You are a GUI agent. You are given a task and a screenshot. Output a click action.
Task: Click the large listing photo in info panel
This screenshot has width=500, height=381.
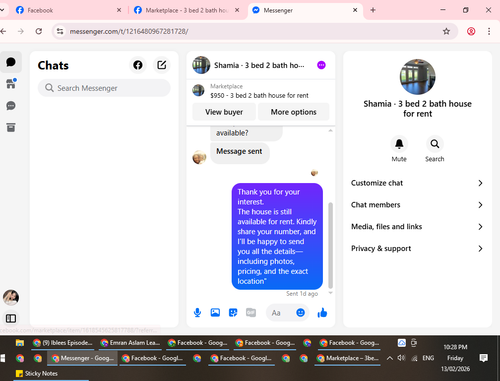click(x=417, y=77)
